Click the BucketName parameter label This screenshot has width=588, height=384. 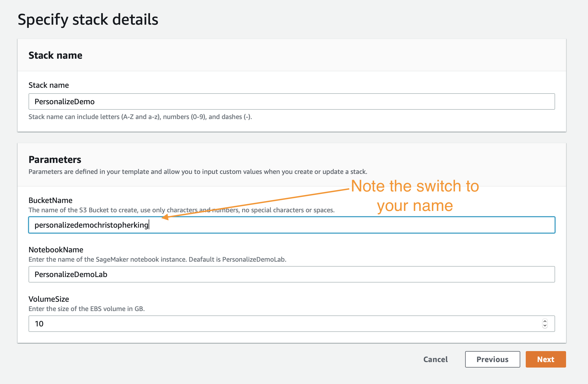50,200
